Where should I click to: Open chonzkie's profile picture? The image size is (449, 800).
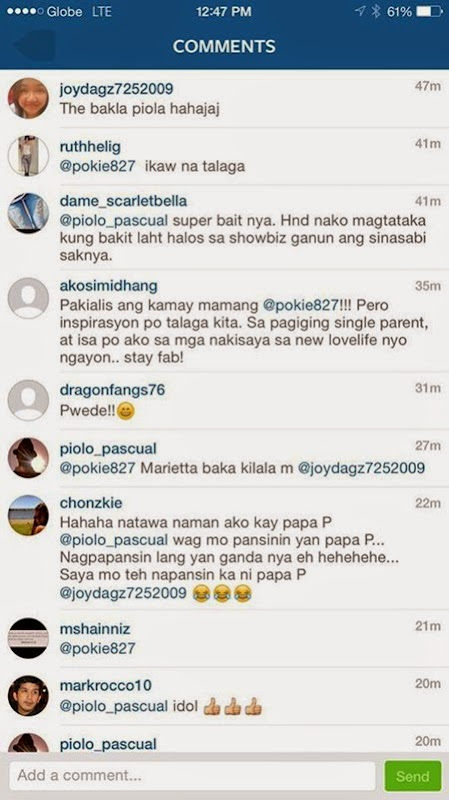click(28, 515)
